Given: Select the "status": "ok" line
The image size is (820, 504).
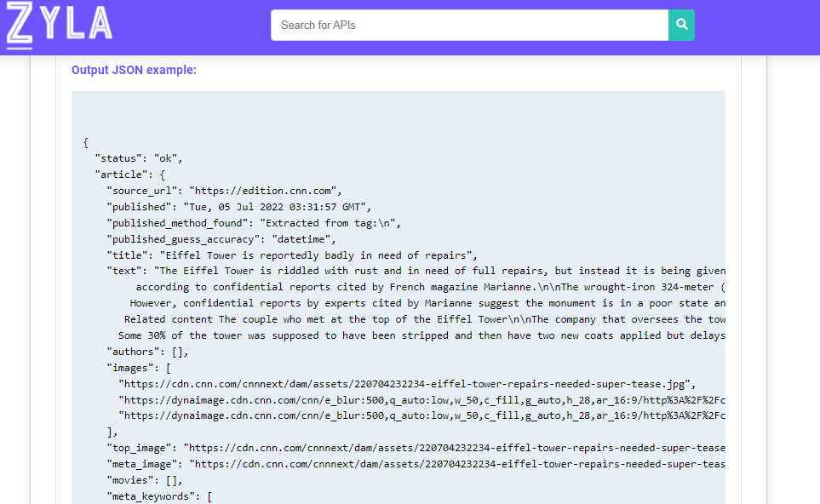Looking at the screenshot, I should tap(139, 158).
